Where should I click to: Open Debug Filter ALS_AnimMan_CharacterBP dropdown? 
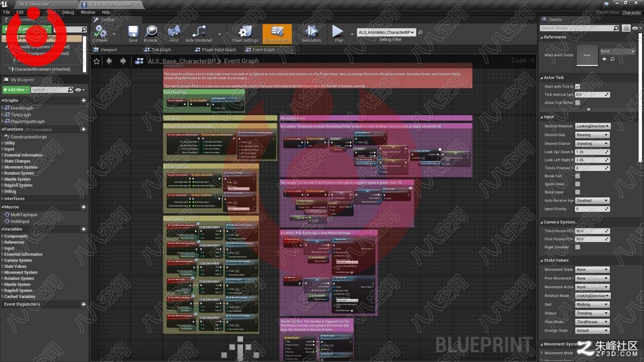coord(386,32)
